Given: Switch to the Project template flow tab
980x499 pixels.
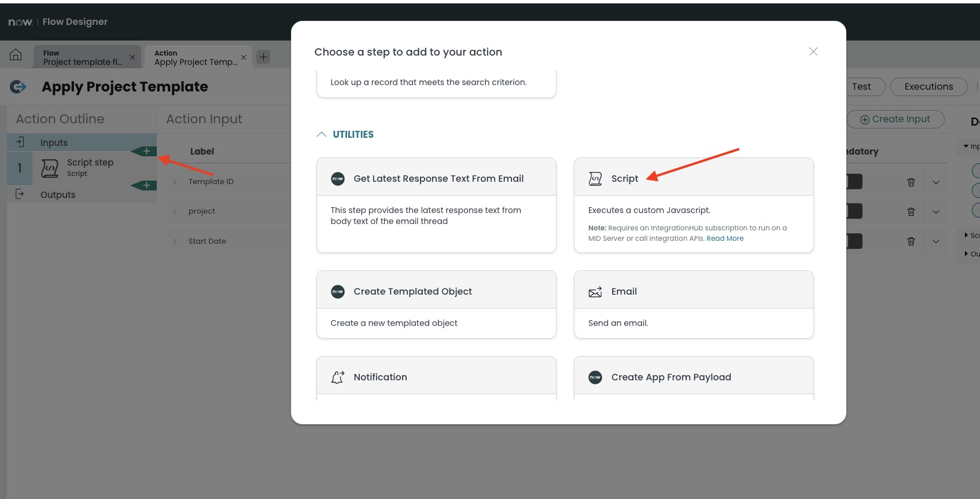Looking at the screenshot, I should point(81,56).
